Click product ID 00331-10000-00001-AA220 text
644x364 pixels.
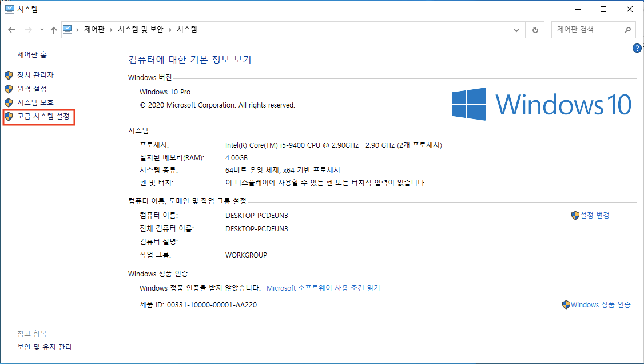pyautogui.click(x=212, y=305)
